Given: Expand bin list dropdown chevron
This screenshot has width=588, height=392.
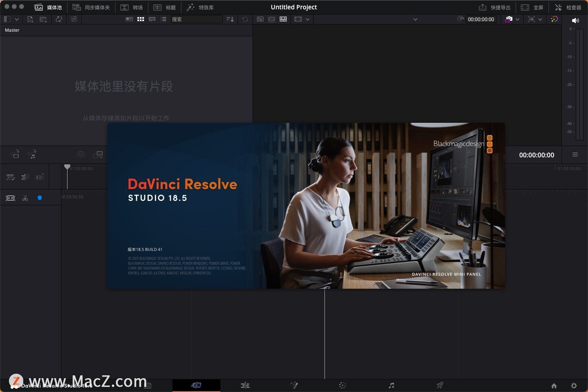Looking at the screenshot, I should 17,19.
